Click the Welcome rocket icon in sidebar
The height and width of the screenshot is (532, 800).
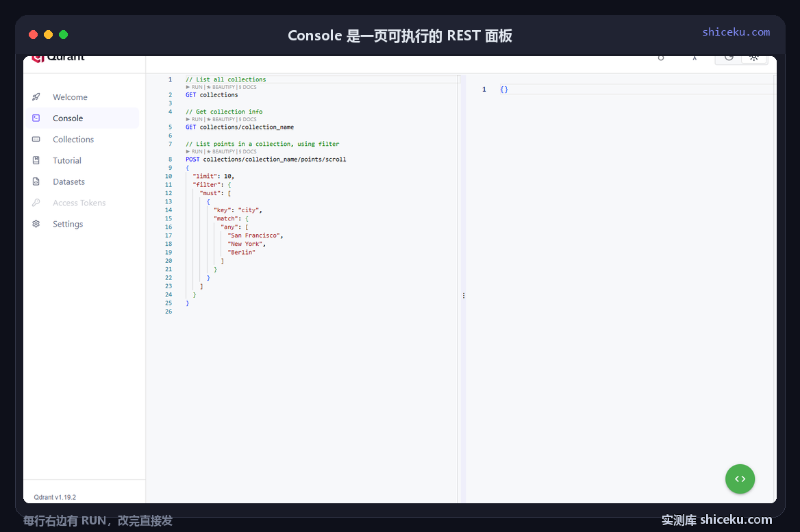(36, 97)
